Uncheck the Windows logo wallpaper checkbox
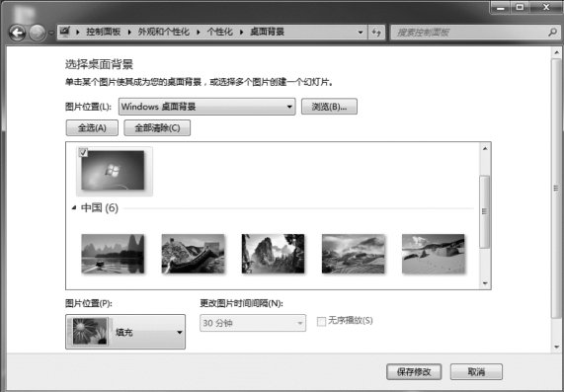This screenshot has height=392, width=564. (83, 152)
